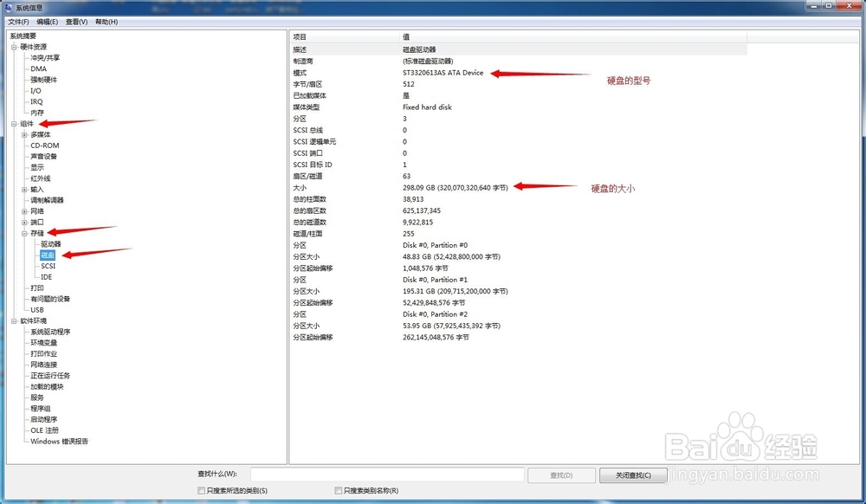The height and width of the screenshot is (504, 866).
Task: Select USB tree item
Action: coord(37,310)
